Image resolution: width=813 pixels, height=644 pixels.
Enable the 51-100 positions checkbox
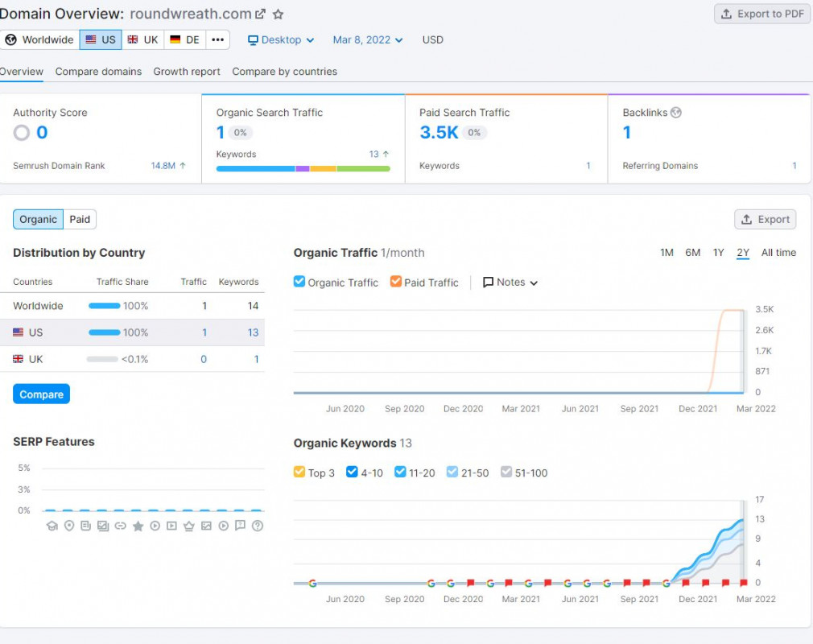[x=506, y=473]
